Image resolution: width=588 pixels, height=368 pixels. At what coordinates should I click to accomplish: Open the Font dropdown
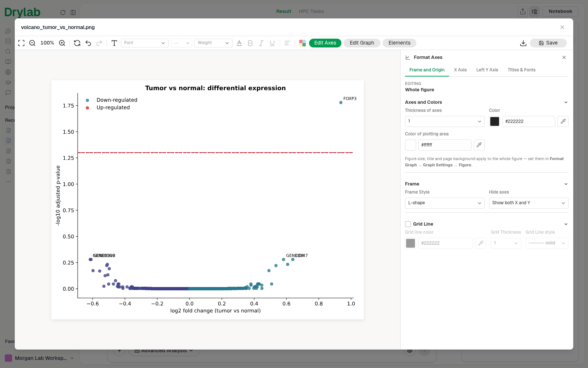point(145,43)
